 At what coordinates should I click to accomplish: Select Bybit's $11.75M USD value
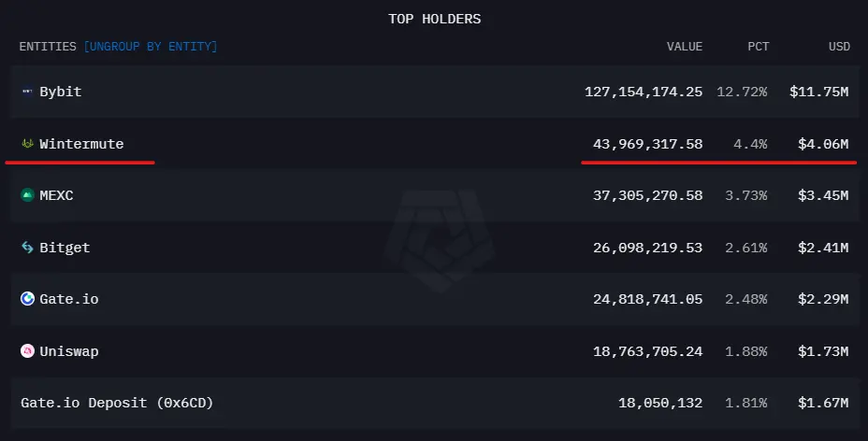[818, 92]
